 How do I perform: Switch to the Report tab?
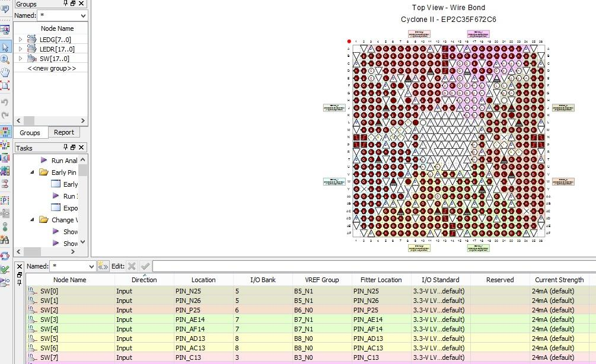point(64,132)
